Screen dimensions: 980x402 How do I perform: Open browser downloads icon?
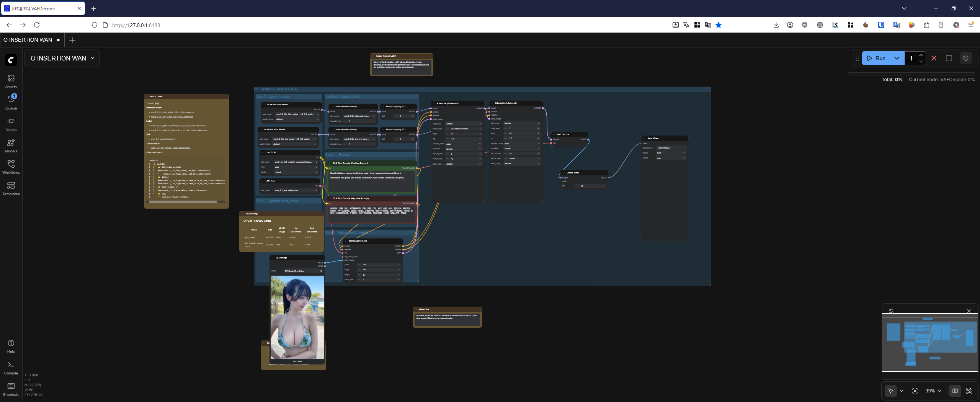776,25
